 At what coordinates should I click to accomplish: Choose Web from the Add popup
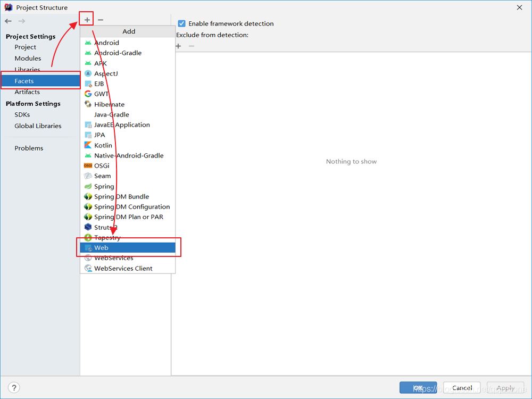(x=101, y=248)
